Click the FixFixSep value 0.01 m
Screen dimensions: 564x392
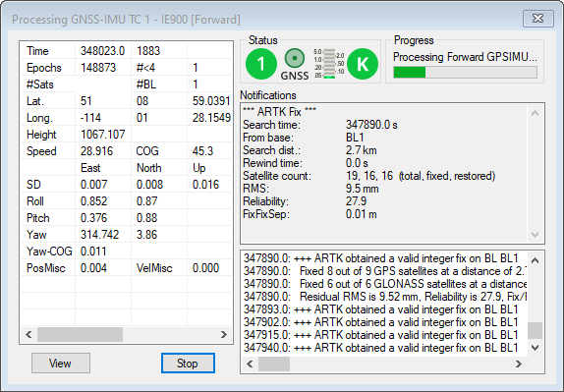pyautogui.click(x=362, y=214)
